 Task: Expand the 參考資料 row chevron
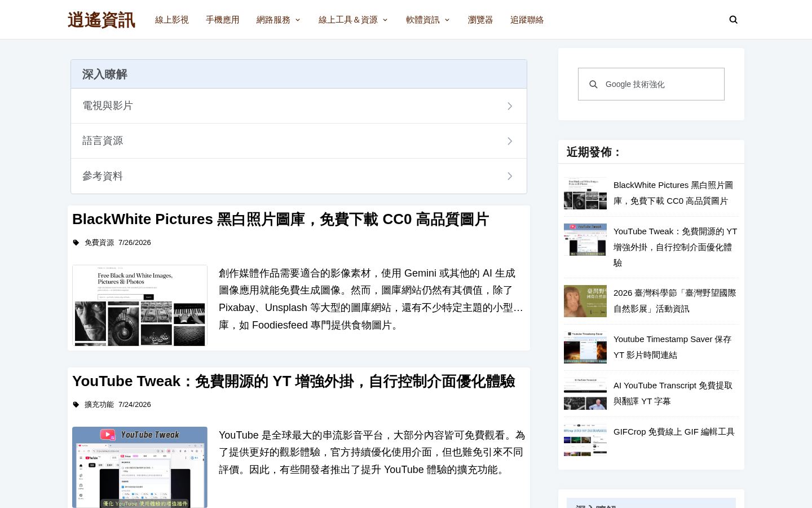[x=510, y=176]
